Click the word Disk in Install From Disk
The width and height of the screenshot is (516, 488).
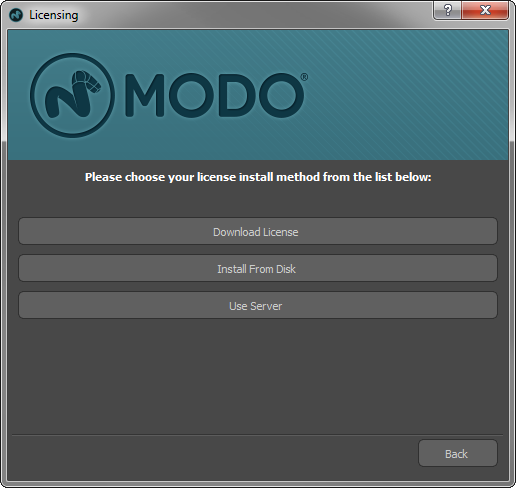point(286,269)
